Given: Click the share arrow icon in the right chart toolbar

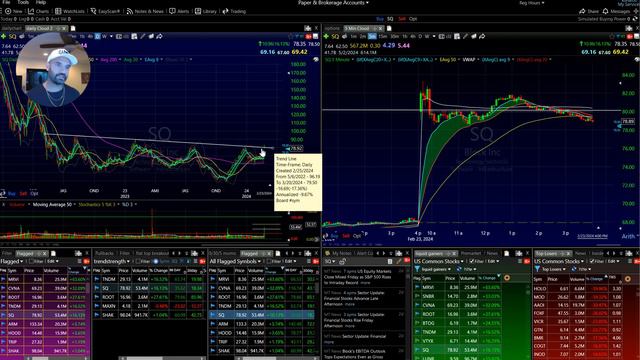Looking at the screenshot, I should pyautogui.click(x=482, y=36).
